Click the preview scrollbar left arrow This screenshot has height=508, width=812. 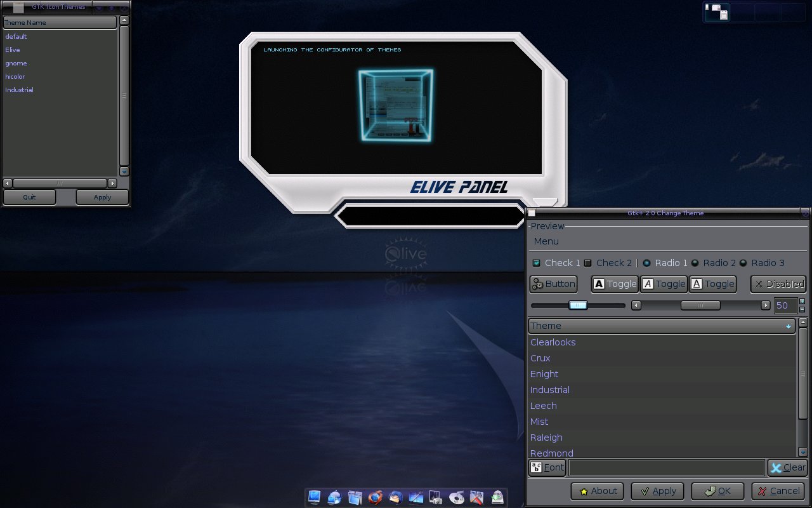coord(636,305)
